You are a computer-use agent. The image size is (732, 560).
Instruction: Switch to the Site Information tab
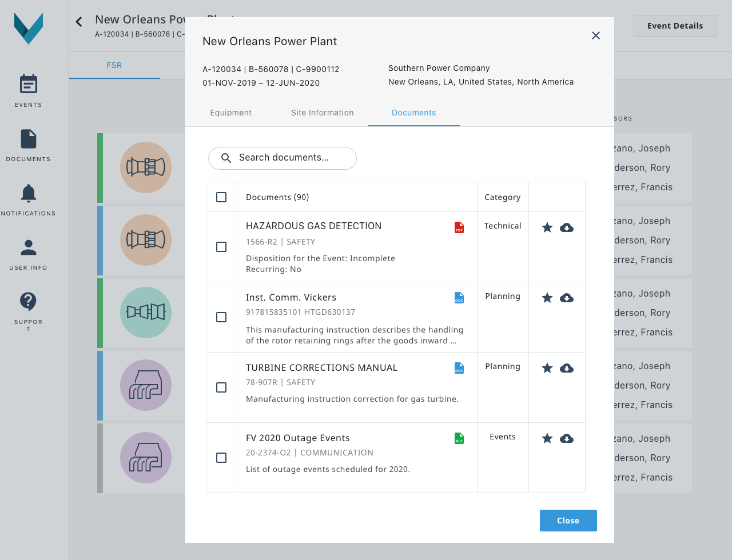point(323,113)
